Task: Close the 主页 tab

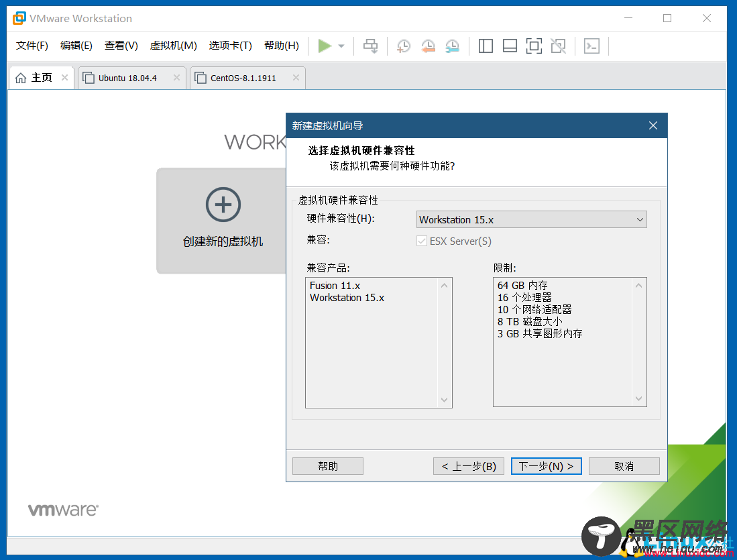Action: tap(65, 78)
